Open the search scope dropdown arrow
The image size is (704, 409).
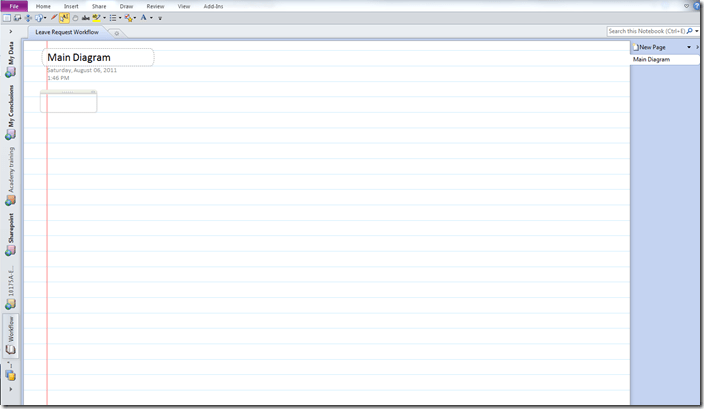pos(697,32)
